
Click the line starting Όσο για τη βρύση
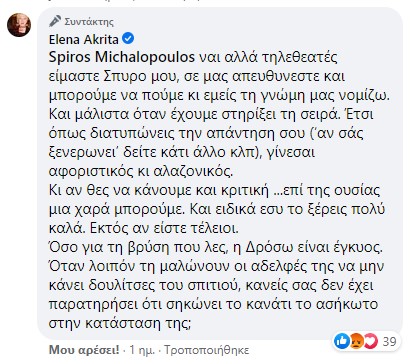click(x=216, y=247)
